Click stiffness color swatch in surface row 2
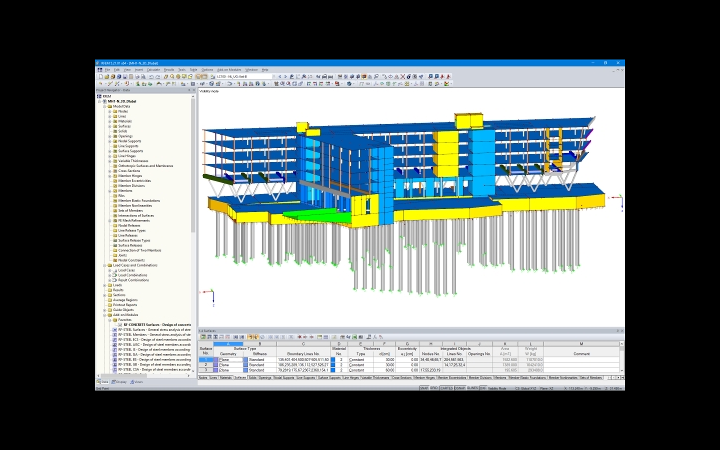 click(246, 365)
